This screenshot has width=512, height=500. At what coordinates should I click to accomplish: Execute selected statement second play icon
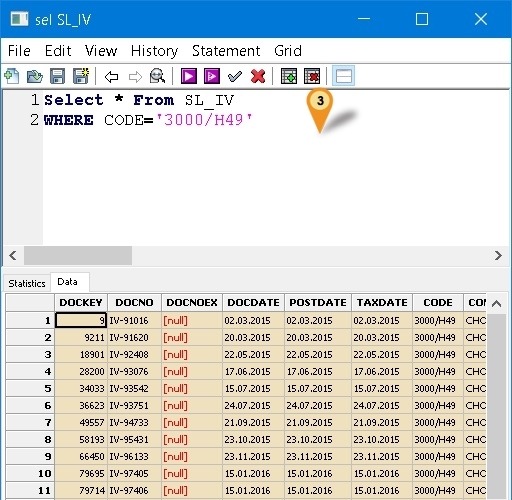[212, 76]
